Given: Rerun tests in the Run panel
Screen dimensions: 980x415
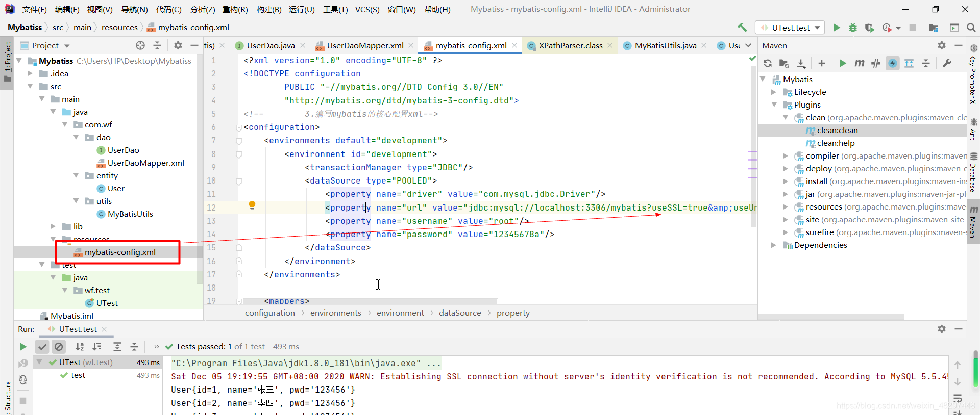Looking at the screenshot, I should (23, 347).
